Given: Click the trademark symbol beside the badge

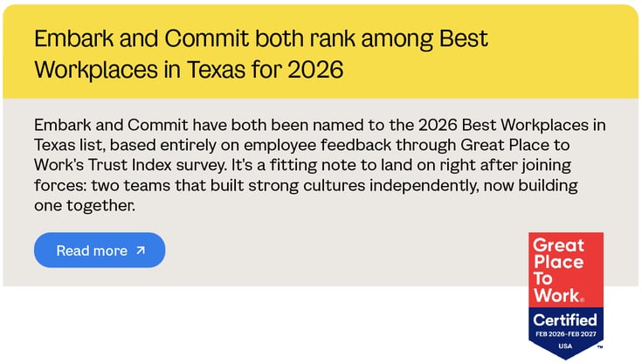Looking at the screenshot, I should (x=600, y=347).
